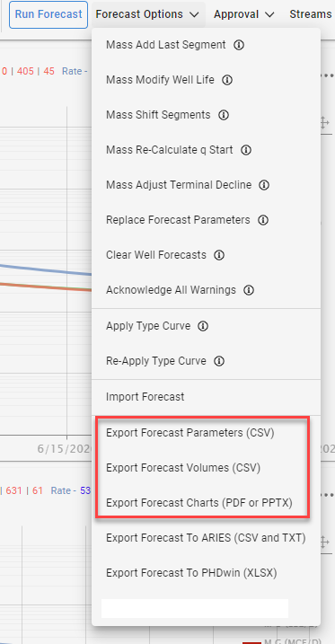Screen dimensions: 335x644
Task: Click info icon beside Mass Add Last Segment
Action: tap(239, 45)
